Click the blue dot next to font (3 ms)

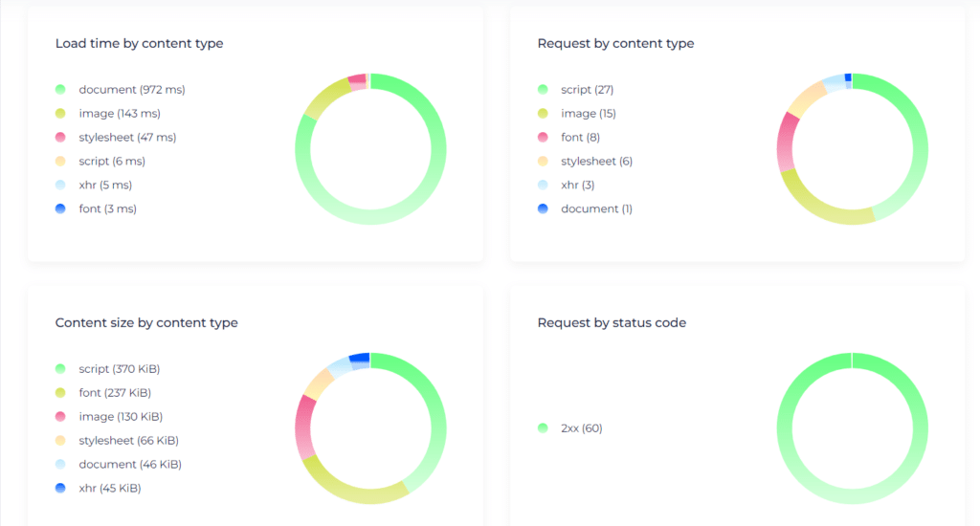[60, 208]
